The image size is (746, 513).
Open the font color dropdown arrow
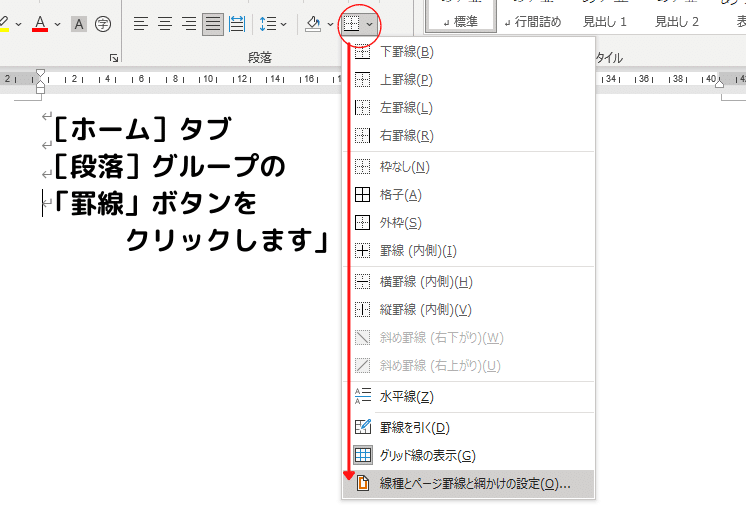(x=58, y=24)
